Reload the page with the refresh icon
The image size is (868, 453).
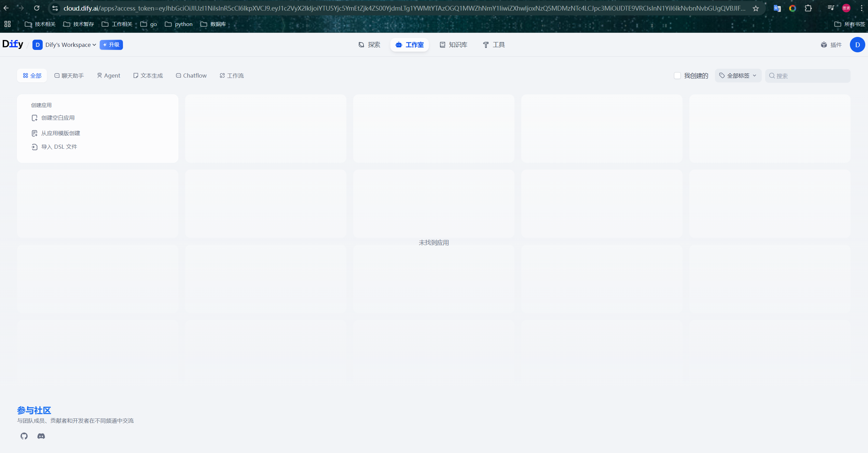(37, 8)
